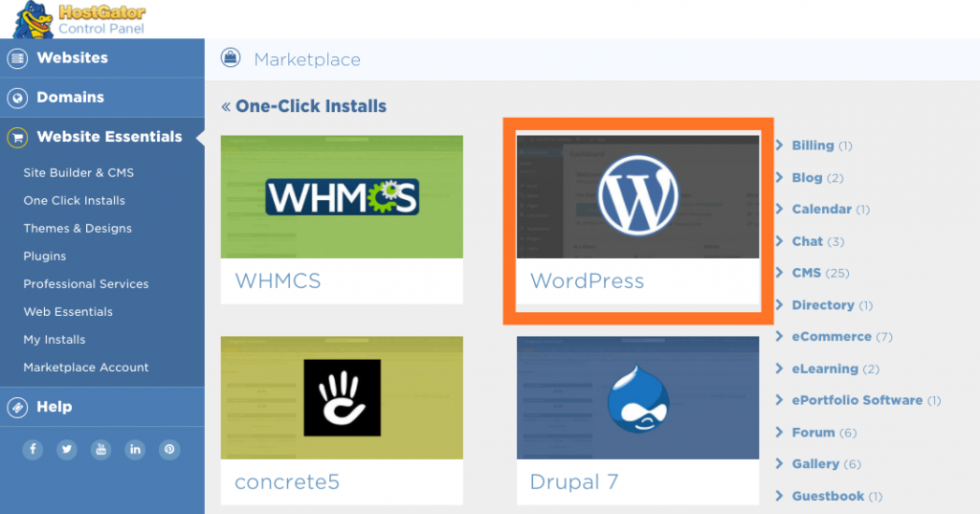Select the Calendar (1) category label
980x514 pixels.
pyautogui.click(x=831, y=210)
